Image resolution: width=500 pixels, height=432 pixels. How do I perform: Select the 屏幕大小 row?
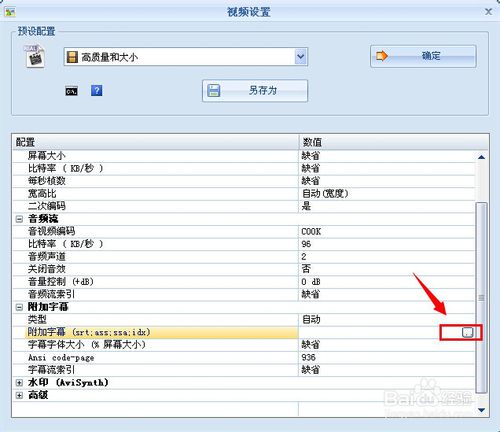coord(244,156)
